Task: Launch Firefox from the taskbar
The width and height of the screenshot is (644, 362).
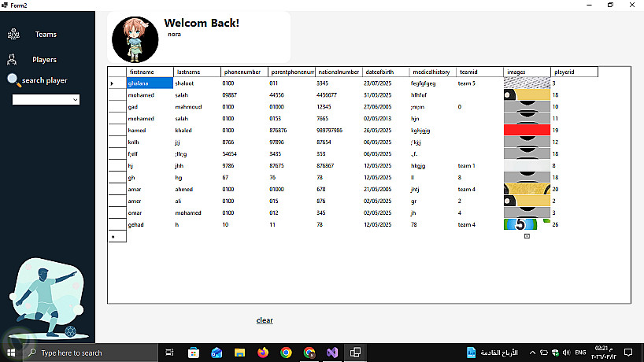Action: click(263, 353)
